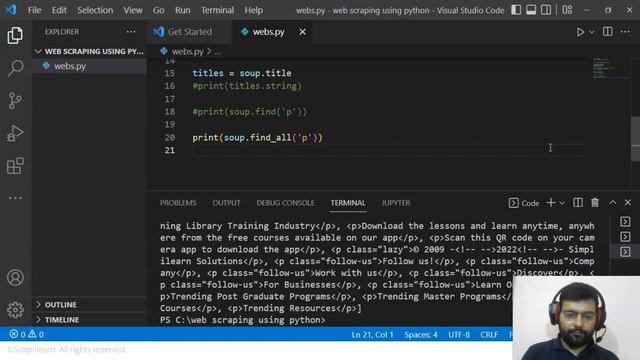This screenshot has width=640, height=360.
Task: Open run options dropdown next to play
Action: coord(591,32)
